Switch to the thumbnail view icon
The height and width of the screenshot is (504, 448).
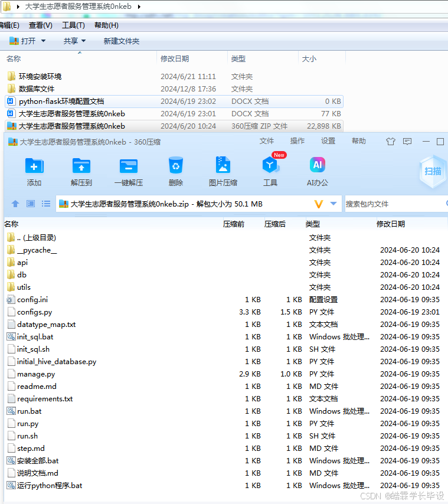tap(31, 204)
